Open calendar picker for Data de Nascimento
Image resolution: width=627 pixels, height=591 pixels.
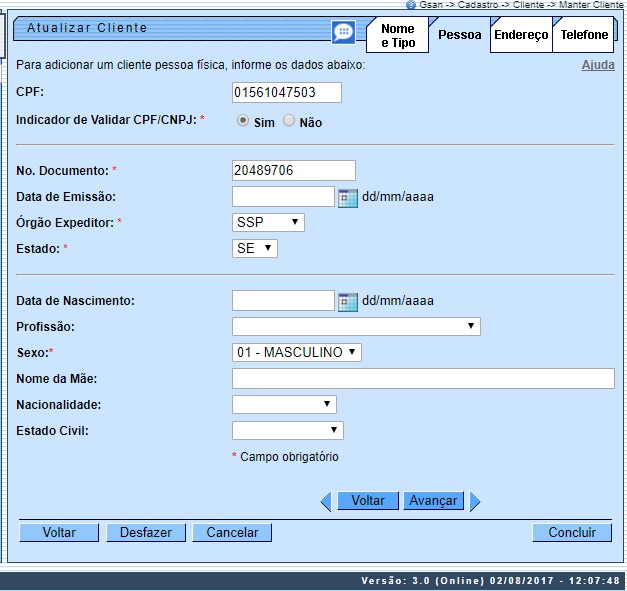click(x=347, y=301)
